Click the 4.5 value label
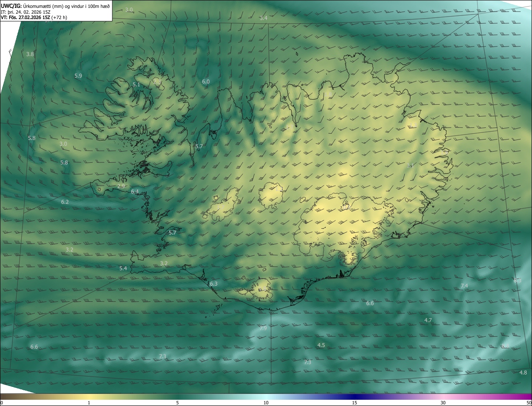This screenshot has width=532, height=406. 321,345
